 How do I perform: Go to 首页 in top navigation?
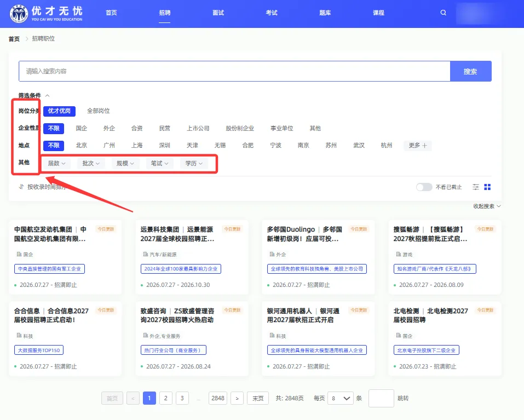[x=111, y=13]
